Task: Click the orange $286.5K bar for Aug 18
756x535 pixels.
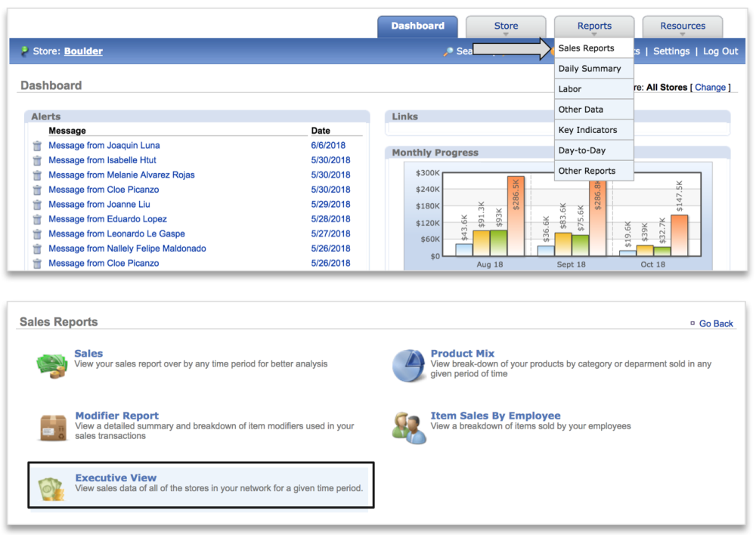Action: point(516,216)
